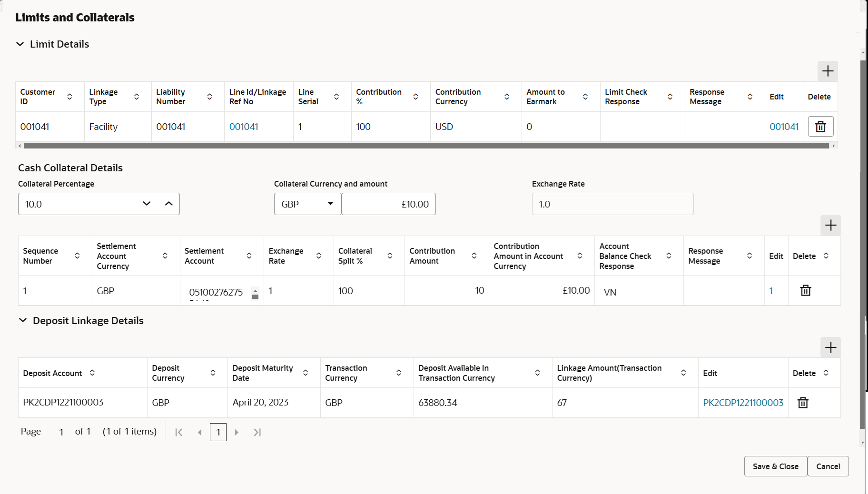Open the GBP collateral currency dropdown
Screen dimensions: 868x494
(x=330, y=204)
